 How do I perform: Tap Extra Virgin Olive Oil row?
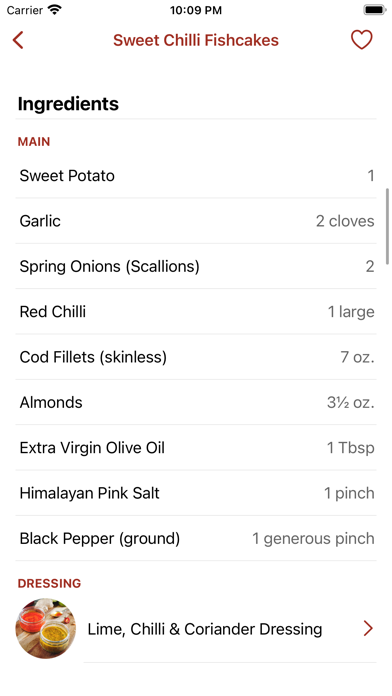coord(196,448)
